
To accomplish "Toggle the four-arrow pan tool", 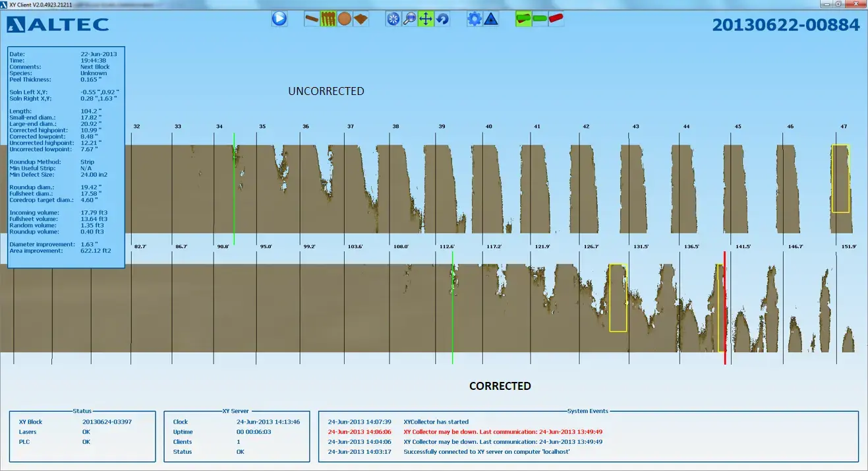I will 426,19.
